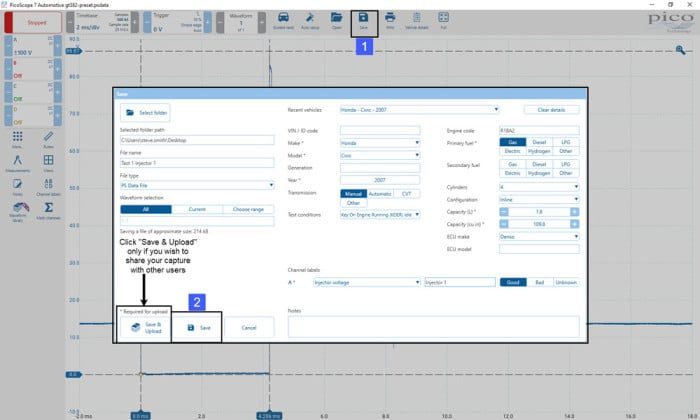
Task: Increase Capacity (L) with plus stepper
Action: [x=575, y=212]
